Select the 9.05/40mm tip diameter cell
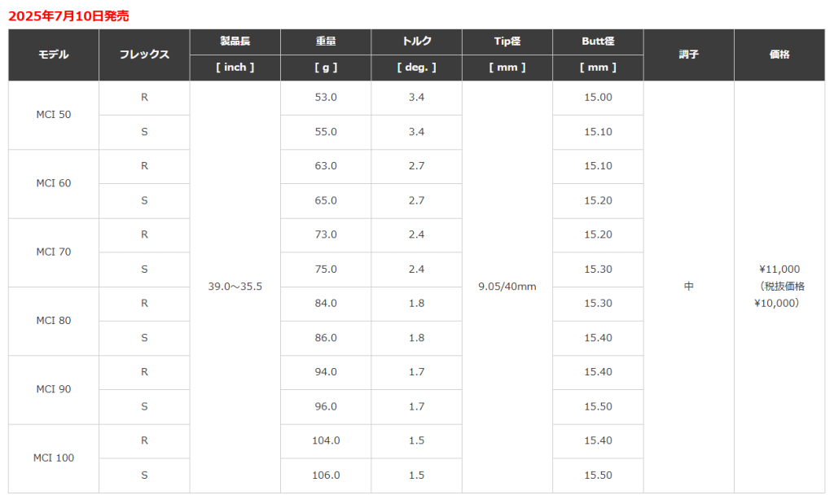 tap(507, 287)
